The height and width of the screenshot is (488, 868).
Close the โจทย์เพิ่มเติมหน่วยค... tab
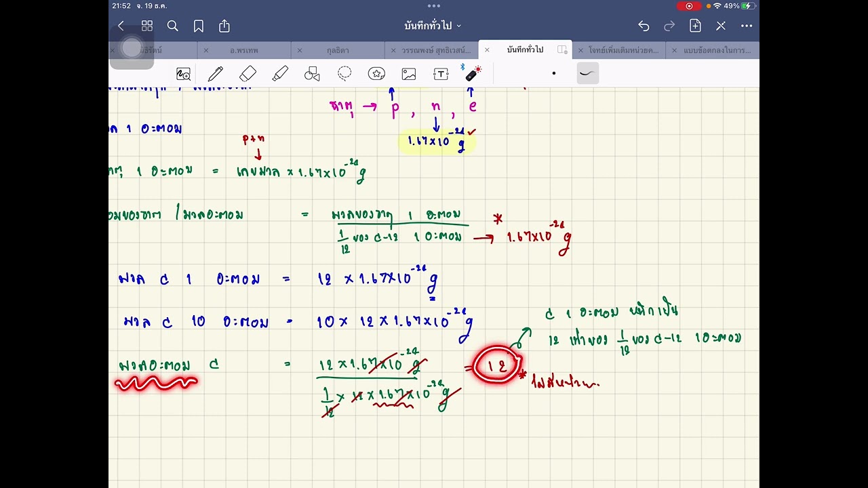580,50
